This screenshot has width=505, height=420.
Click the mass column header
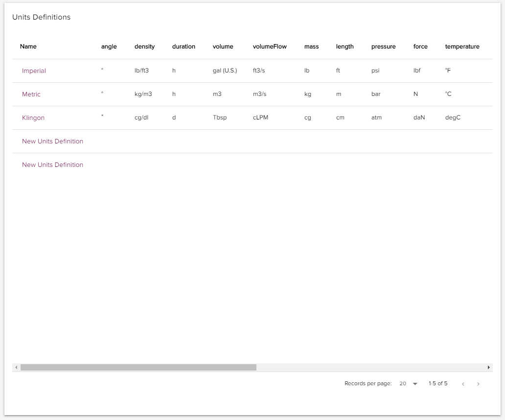pos(311,47)
